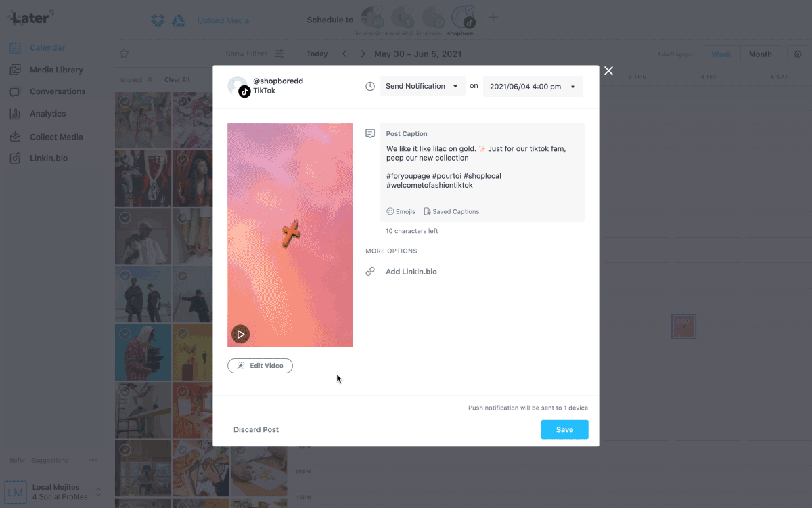This screenshot has width=812, height=508.
Task: Click the scheduled post thumbnail on Friday calendar
Action: [x=683, y=326]
